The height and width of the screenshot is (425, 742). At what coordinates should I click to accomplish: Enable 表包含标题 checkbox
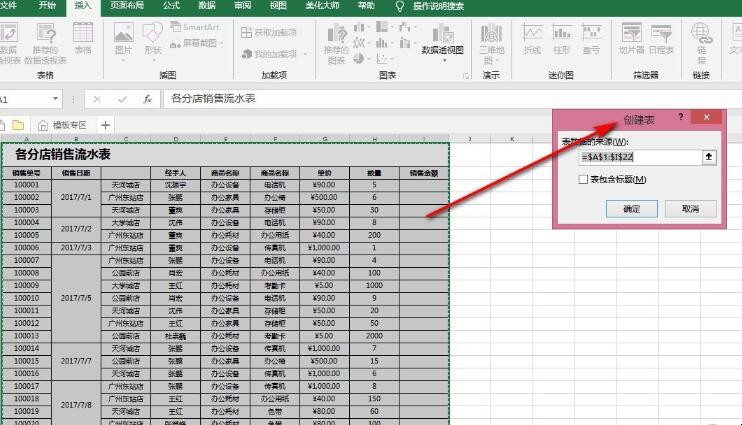pyautogui.click(x=584, y=180)
